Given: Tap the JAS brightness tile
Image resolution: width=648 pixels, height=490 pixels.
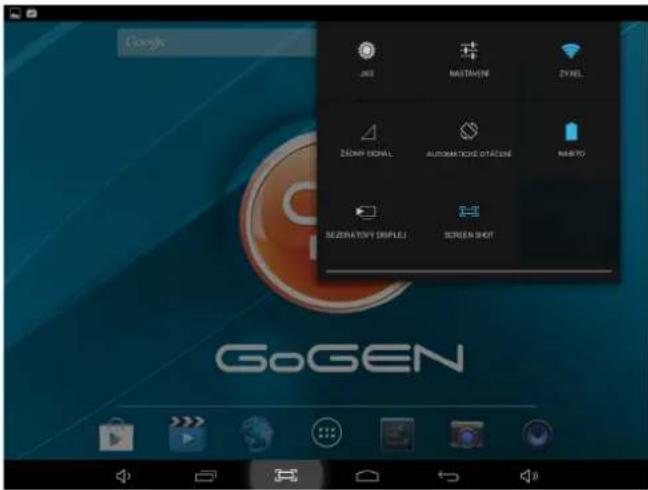Looking at the screenshot, I should point(366,59).
